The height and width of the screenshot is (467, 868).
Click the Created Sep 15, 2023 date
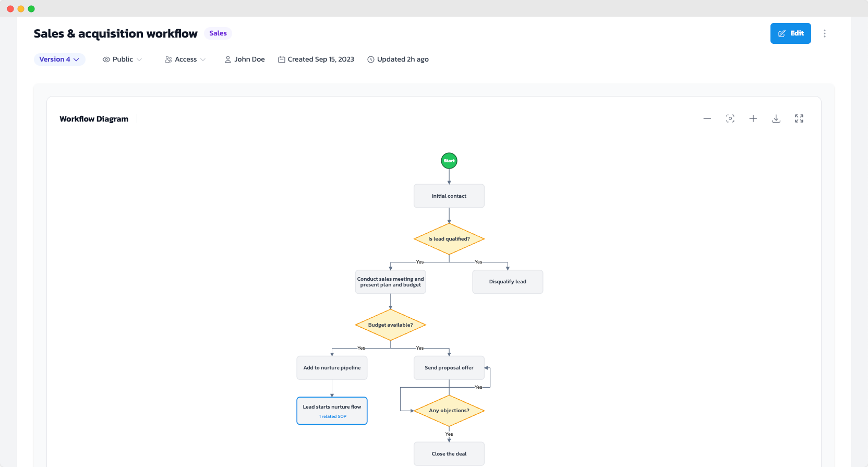(x=321, y=59)
